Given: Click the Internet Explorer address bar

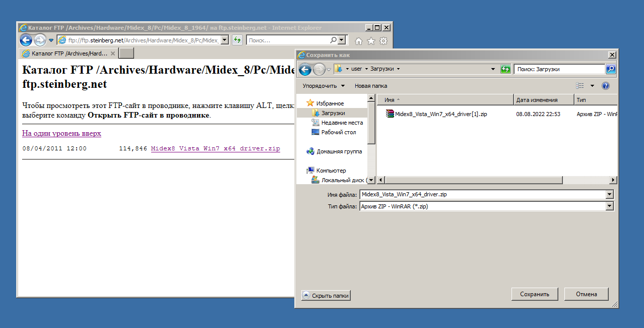Looking at the screenshot, I should click(x=139, y=40).
